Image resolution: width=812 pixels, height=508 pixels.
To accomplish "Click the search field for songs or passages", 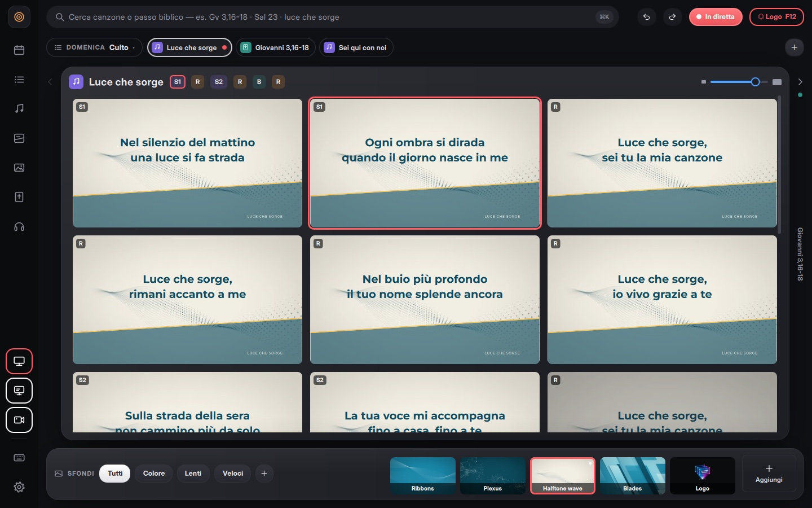I will coord(333,17).
